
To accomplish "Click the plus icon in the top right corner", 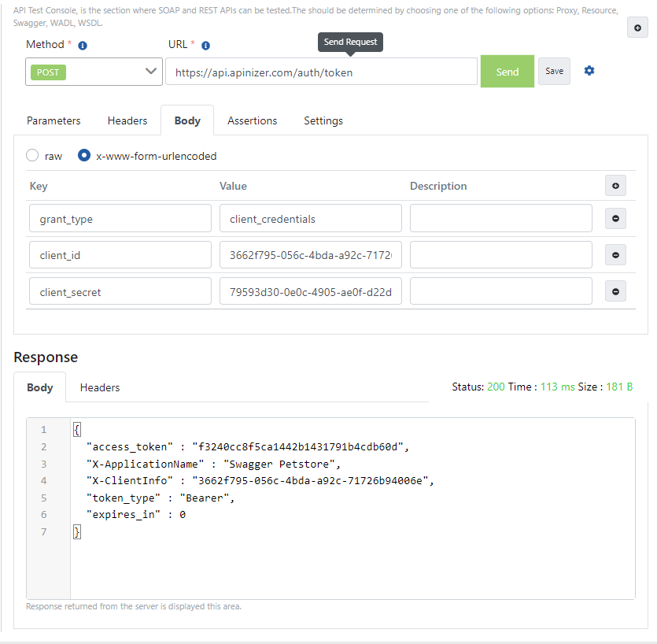I will tap(637, 28).
